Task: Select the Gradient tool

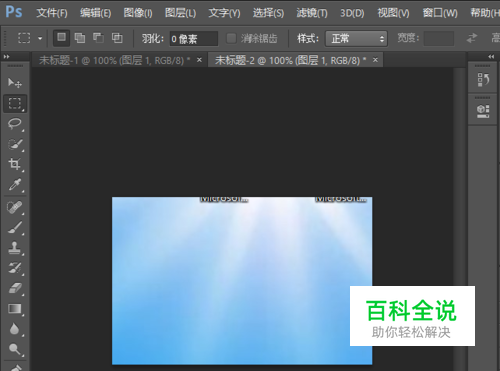Action: tap(15, 309)
